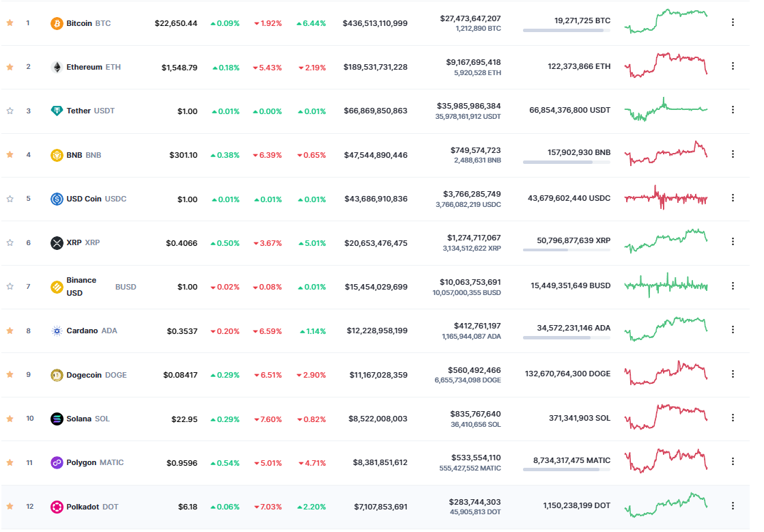The width and height of the screenshot is (764, 532).
Task: Open Polkadot row three-dot menu
Action: click(x=733, y=506)
